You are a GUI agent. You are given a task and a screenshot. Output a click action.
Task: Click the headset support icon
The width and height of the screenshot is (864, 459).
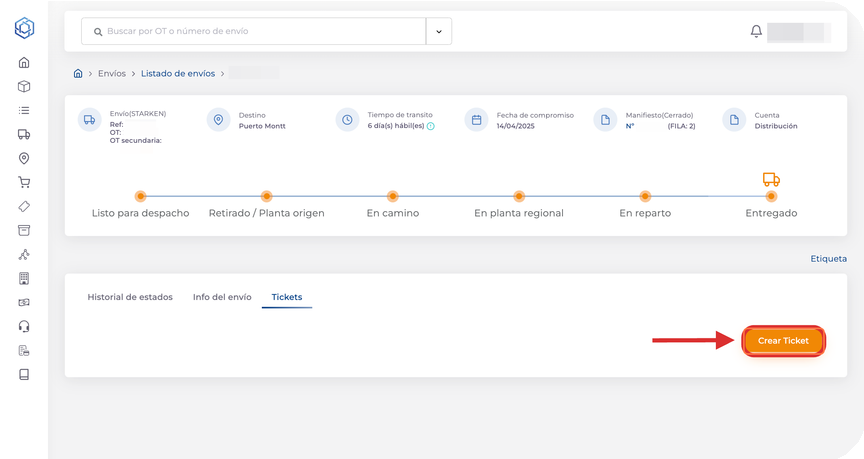24,326
